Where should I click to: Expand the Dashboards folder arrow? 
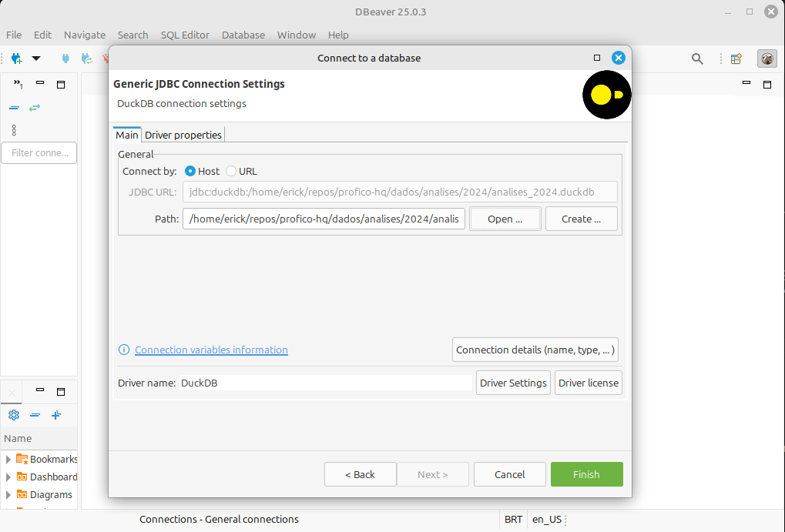click(x=8, y=477)
